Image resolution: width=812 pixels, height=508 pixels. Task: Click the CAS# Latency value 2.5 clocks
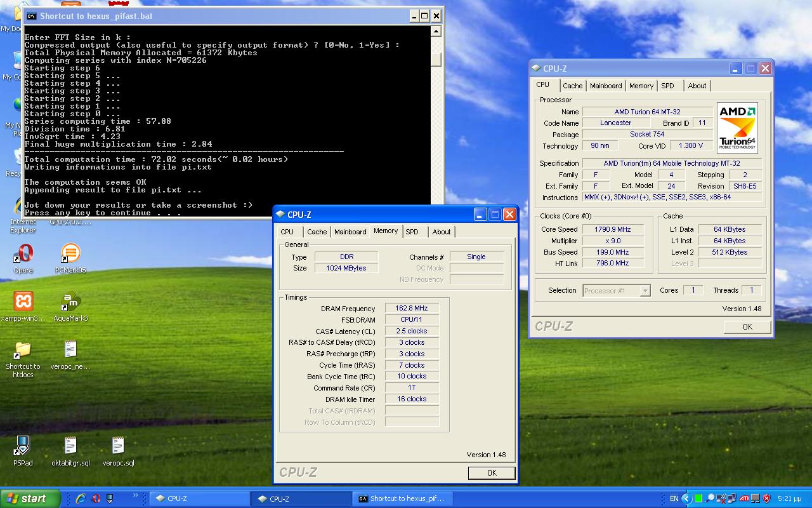pos(412,331)
